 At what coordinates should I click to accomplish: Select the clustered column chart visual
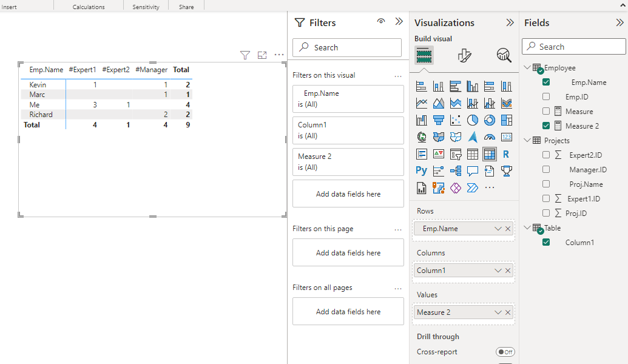coord(473,87)
